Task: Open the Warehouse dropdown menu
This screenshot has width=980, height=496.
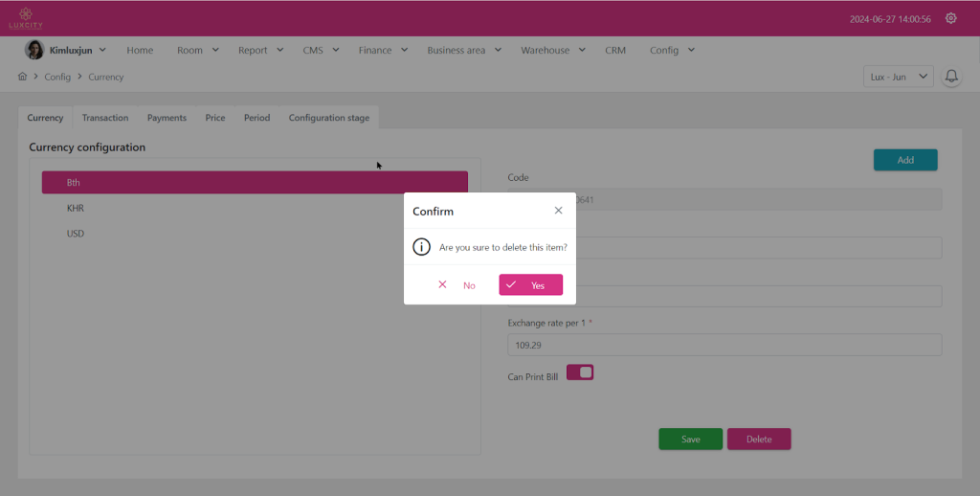Action: coord(552,50)
